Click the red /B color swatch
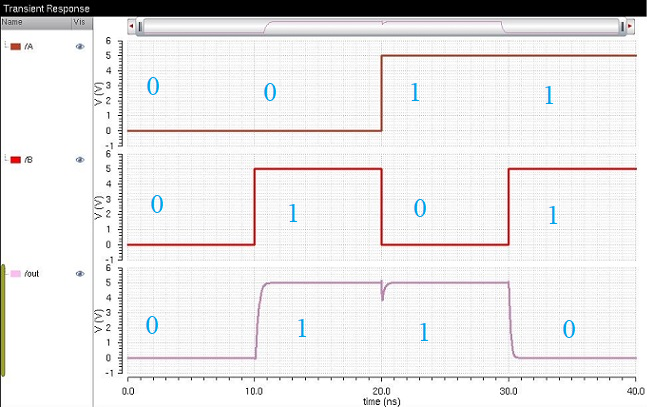The height and width of the screenshot is (407, 647). pyautogui.click(x=16, y=160)
